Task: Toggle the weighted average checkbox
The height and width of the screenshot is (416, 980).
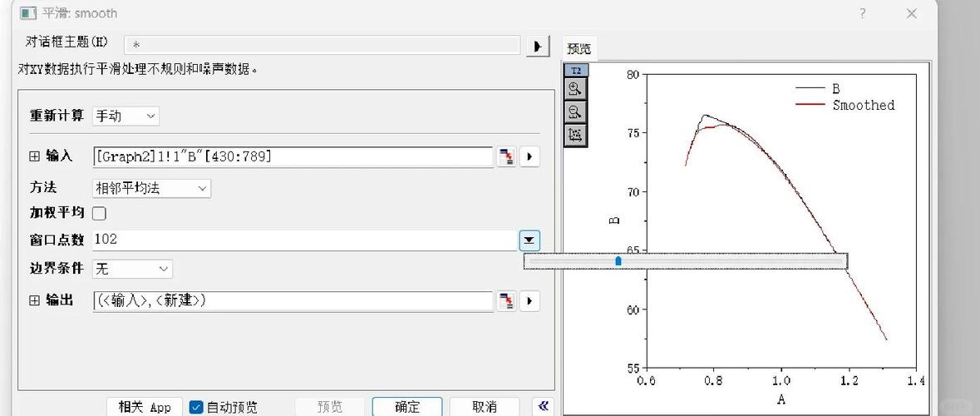Action: [x=100, y=213]
